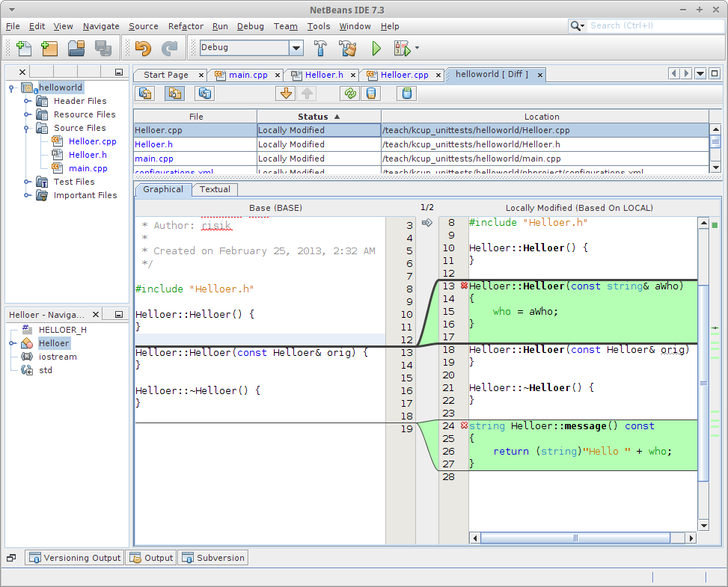Viewport: 728px width, 587px height.
Task: Click the New Project toolbar icon
Action: click(49, 49)
